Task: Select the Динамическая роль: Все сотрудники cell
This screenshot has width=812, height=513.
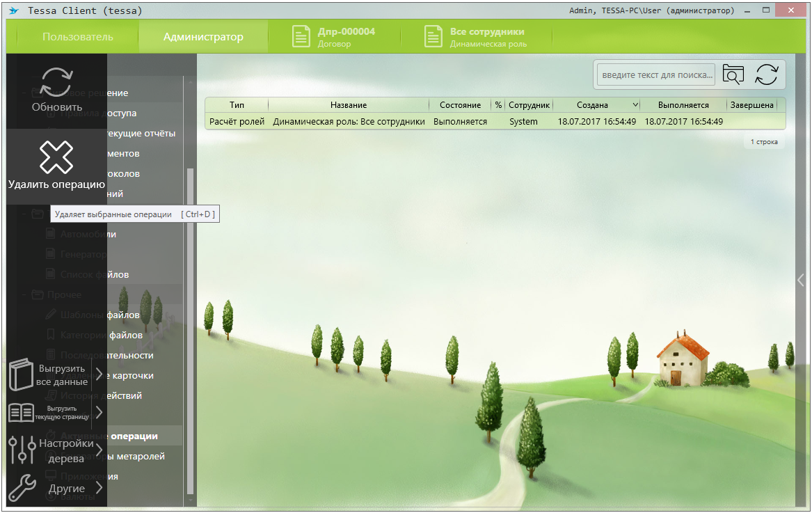Action: pyautogui.click(x=349, y=122)
